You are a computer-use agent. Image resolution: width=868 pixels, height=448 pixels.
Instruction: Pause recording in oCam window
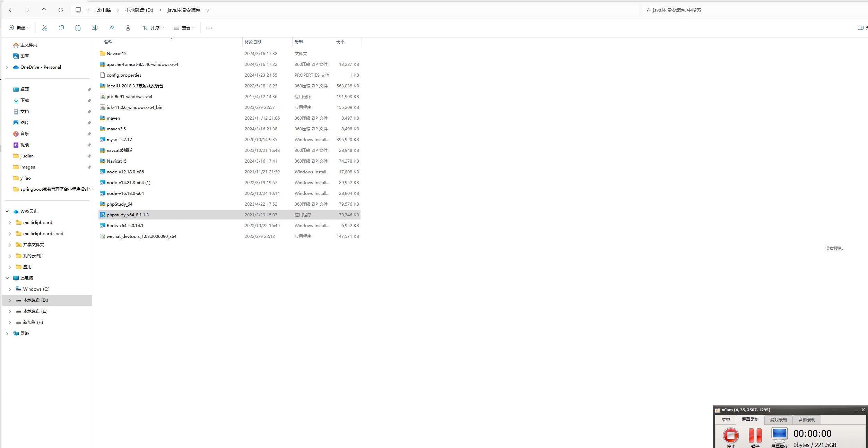pyautogui.click(x=755, y=436)
